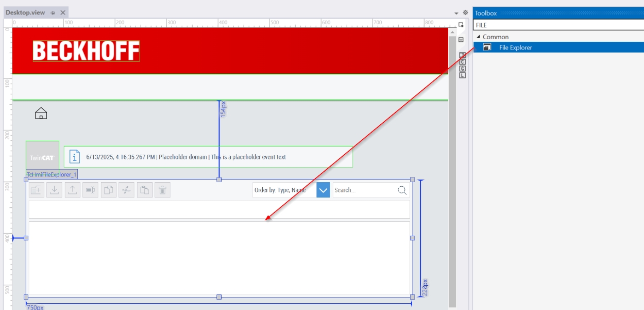644x310 pixels.
Task: Click the left-middle resize handle of File Explorer
Action: pos(26,238)
